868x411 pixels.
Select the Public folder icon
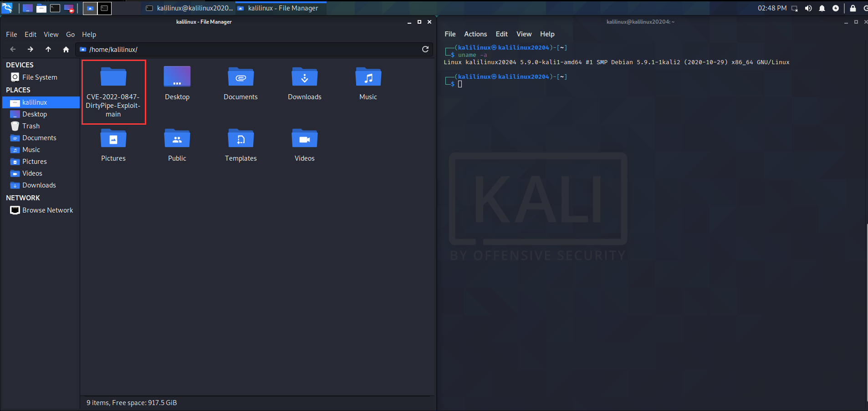(177, 139)
